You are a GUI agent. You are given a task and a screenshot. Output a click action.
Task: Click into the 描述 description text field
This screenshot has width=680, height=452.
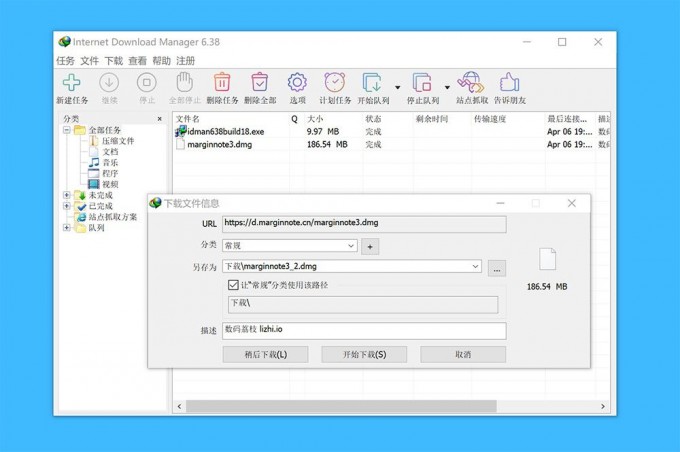pyautogui.click(x=363, y=330)
